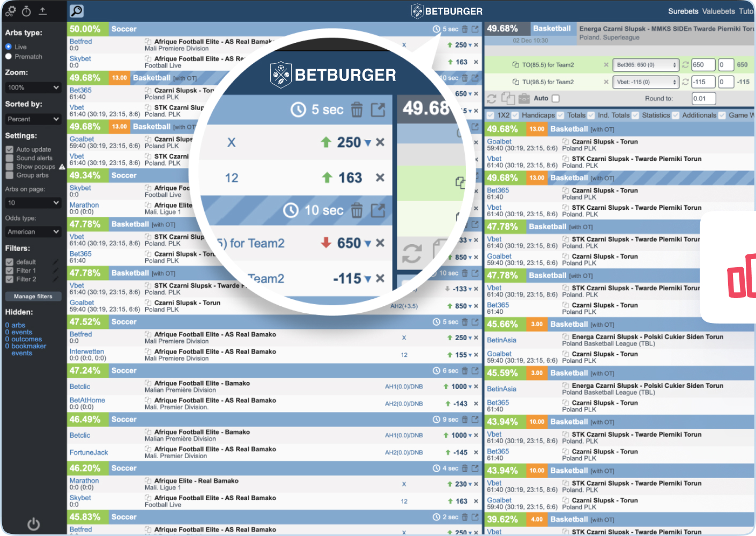Open the magnifying glass search tool
Image resolution: width=756 pixels, height=536 pixels.
pos(77,11)
